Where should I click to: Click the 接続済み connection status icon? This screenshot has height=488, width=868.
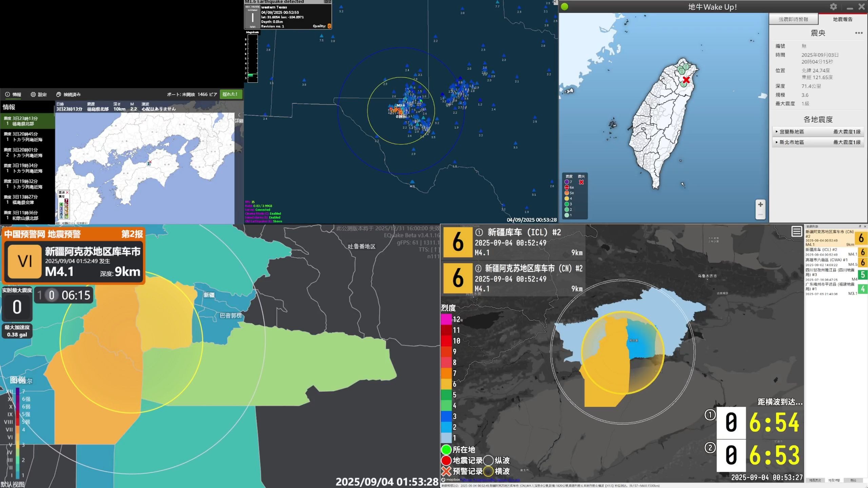(x=59, y=94)
